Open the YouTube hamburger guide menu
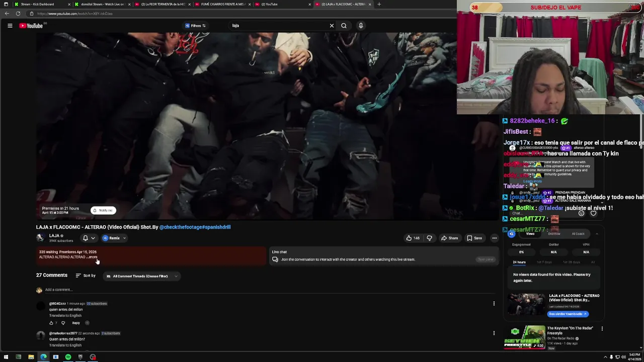 point(10,26)
